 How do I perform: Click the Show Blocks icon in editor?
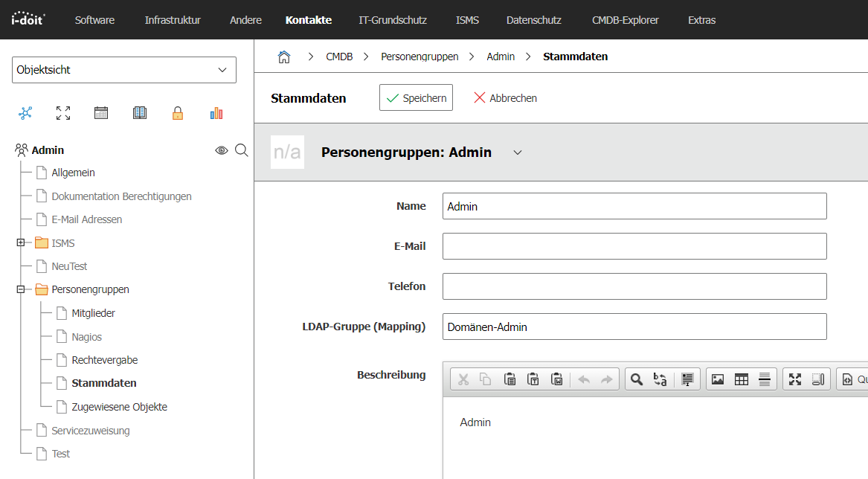point(818,379)
